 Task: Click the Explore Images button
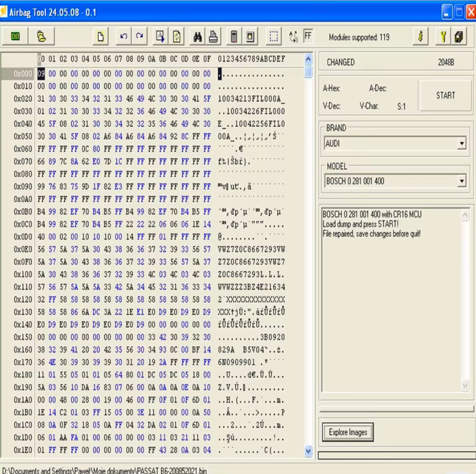[x=348, y=432]
